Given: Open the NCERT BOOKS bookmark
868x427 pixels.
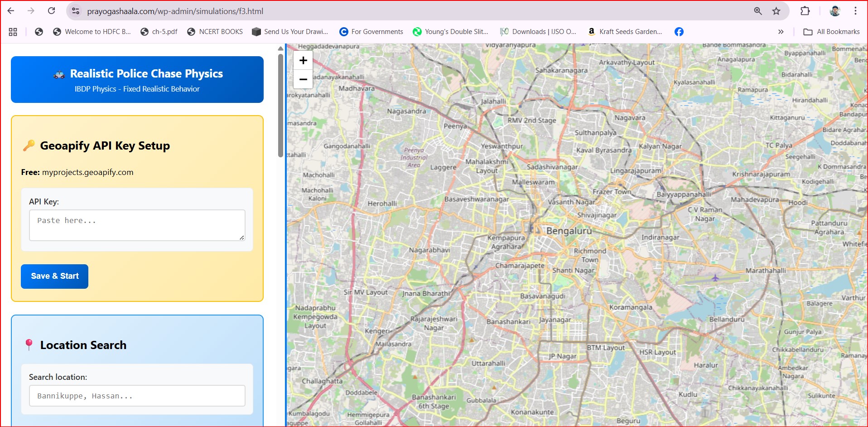Looking at the screenshot, I should (x=215, y=32).
